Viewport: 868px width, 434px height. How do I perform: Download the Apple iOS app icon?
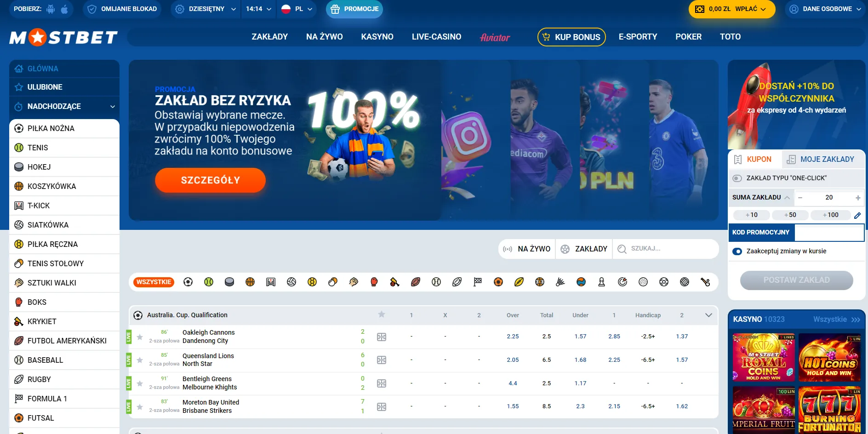[x=64, y=9]
